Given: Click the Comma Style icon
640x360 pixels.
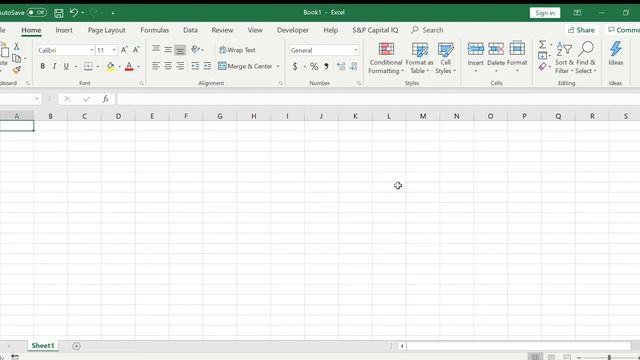Looking at the screenshot, I should click(x=326, y=66).
